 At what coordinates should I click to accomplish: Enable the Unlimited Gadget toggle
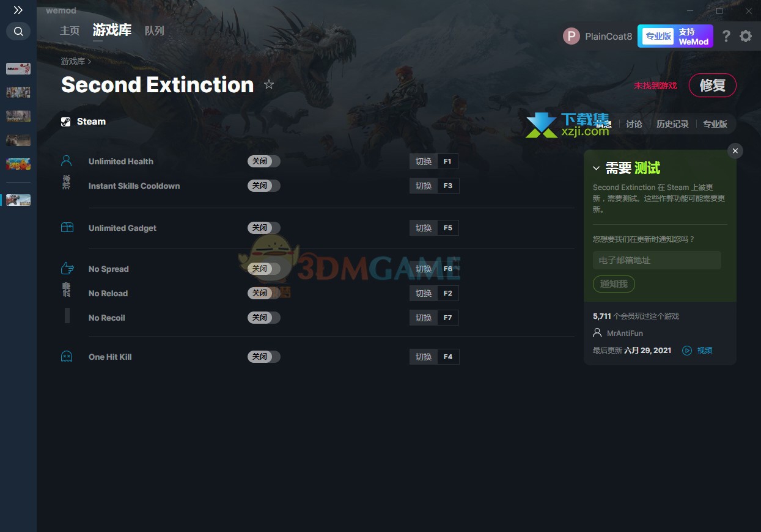264,228
